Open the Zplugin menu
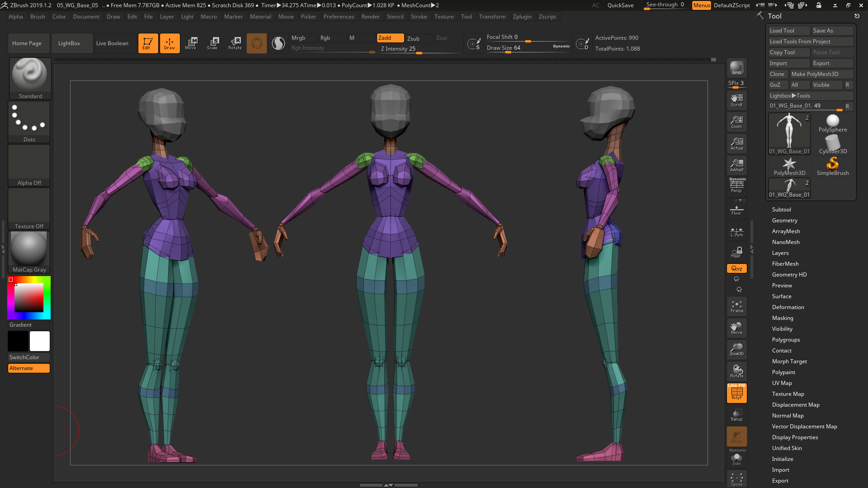Screen dimensions: 868x488 (x=523, y=16)
